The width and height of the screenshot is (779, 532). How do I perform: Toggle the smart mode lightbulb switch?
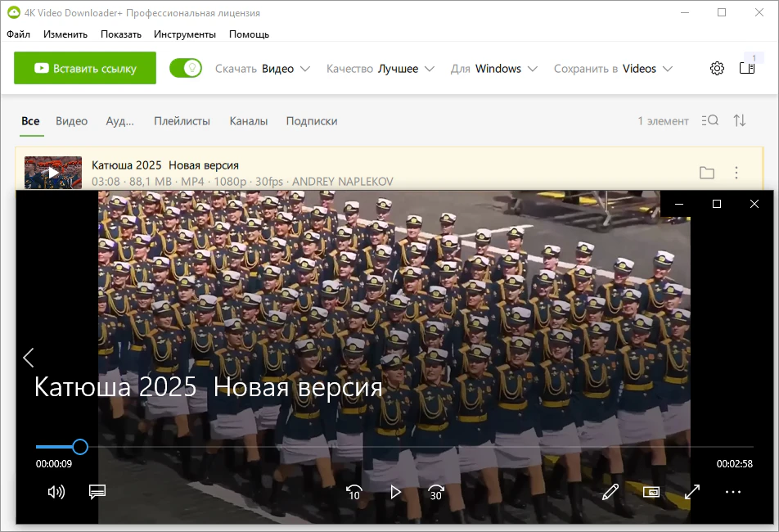(x=185, y=68)
